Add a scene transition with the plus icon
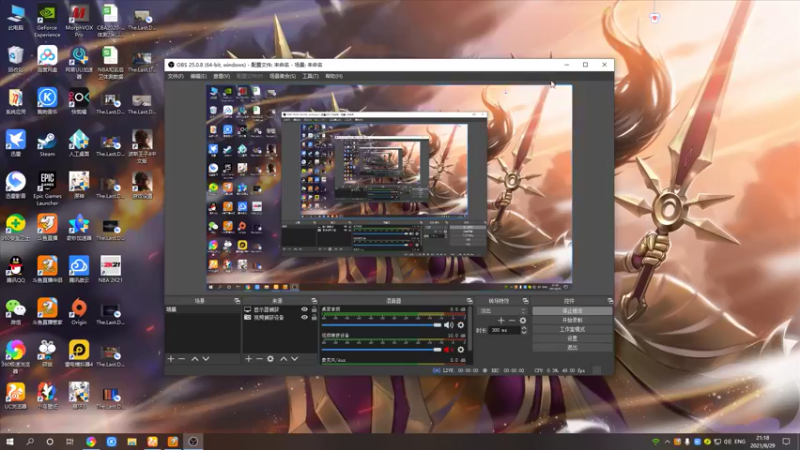Image resolution: width=800 pixels, height=450 pixels. tap(501, 320)
